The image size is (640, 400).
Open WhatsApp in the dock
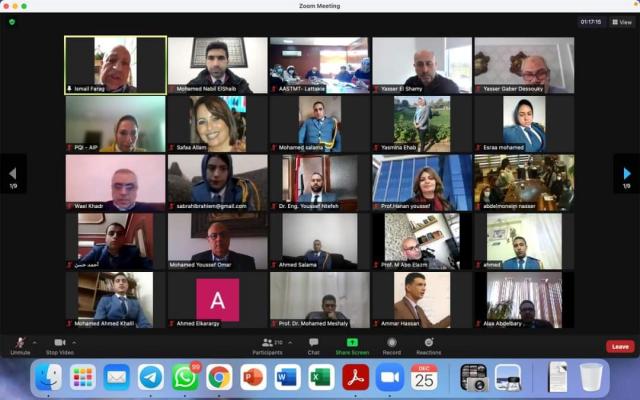pos(185,377)
